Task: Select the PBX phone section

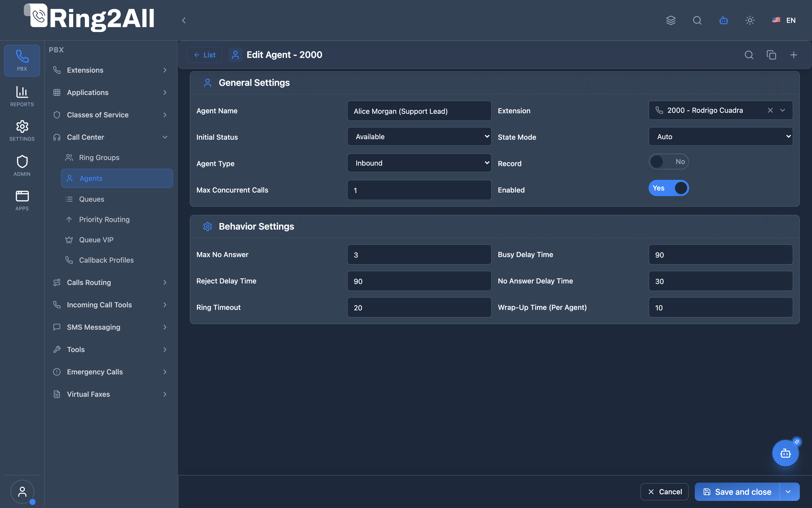Action: tap(22, 61)
